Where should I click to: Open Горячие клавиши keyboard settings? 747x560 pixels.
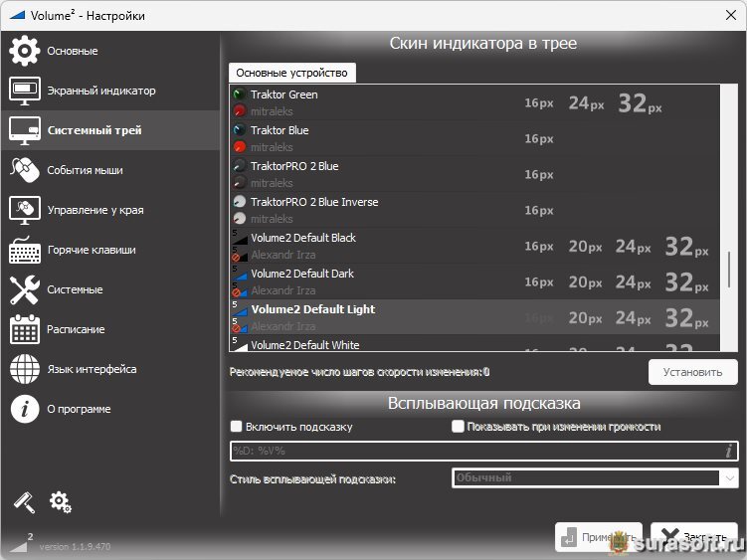(91, 250)
